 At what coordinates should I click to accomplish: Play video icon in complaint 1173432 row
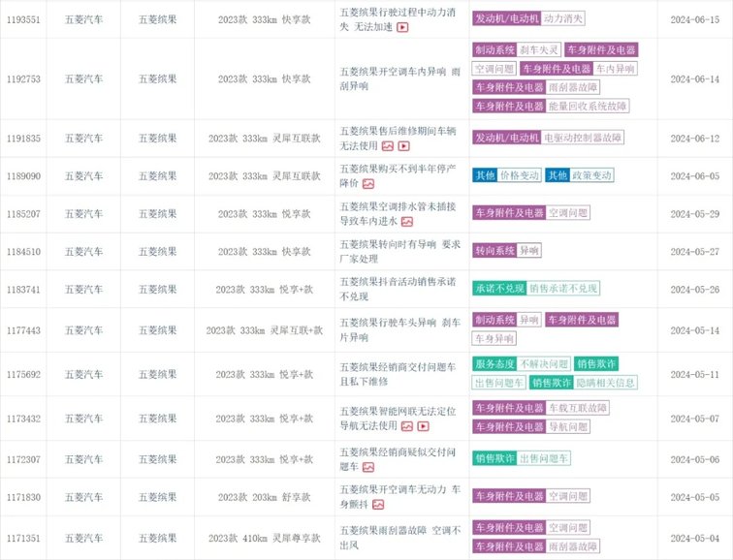[x=424, y=425]
